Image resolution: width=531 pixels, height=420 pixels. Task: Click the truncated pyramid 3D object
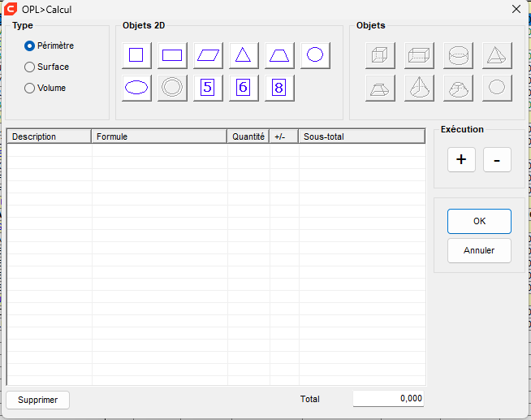pyautogui.click(x=380, y=88)
